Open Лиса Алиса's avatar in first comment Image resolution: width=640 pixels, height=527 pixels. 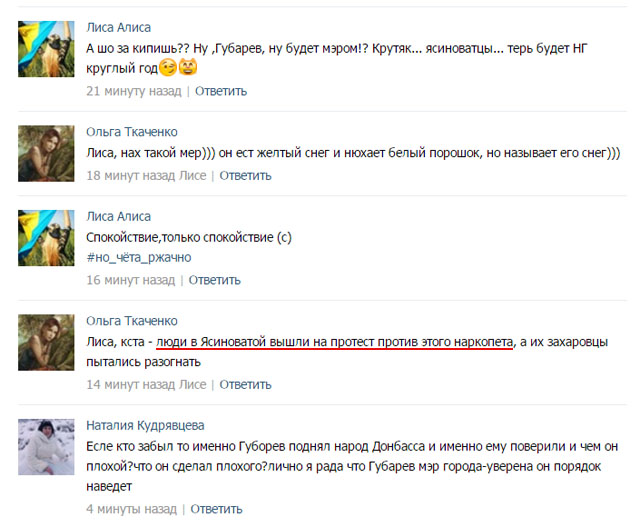click(46, 49)
